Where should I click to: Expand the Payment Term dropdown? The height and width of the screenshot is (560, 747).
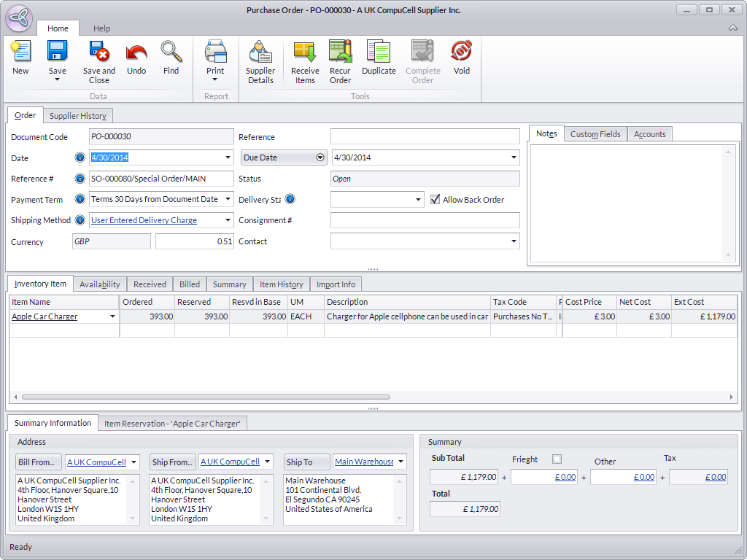pos(228,199)
